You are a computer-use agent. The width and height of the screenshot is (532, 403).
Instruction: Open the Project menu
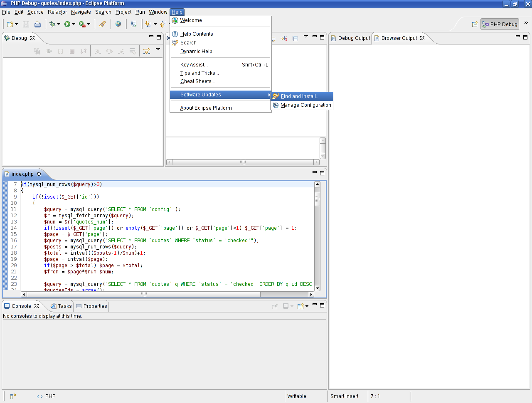pos(123,12)
